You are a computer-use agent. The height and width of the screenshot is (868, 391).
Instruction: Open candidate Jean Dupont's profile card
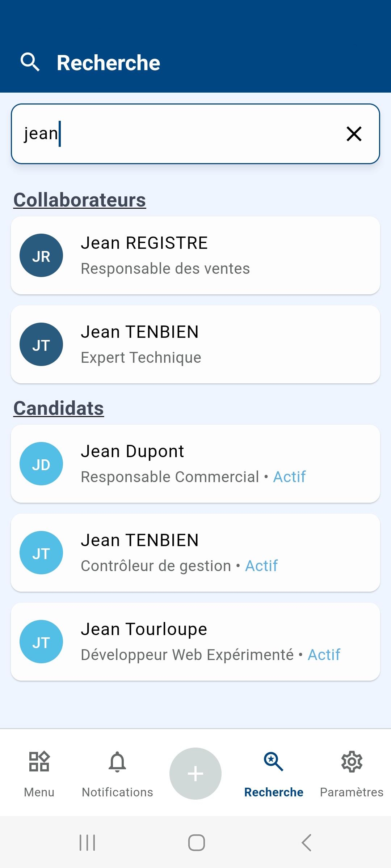pyautogui.click(x=217, y=464)
